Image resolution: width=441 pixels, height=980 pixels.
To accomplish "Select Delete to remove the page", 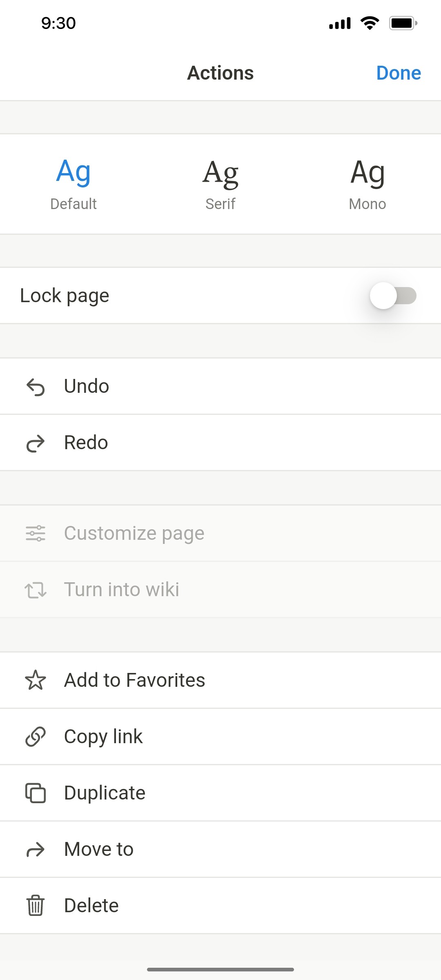I will coord(91,905).
